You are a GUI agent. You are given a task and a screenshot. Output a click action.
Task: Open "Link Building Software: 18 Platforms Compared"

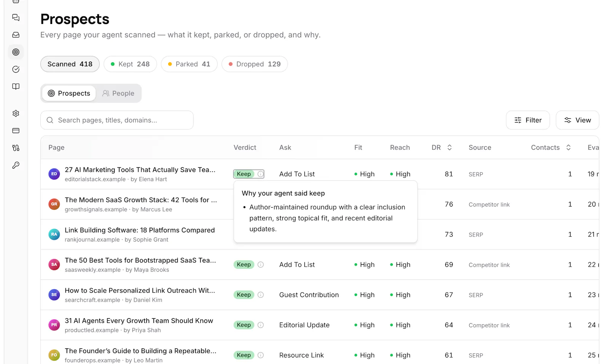point(140,230)
